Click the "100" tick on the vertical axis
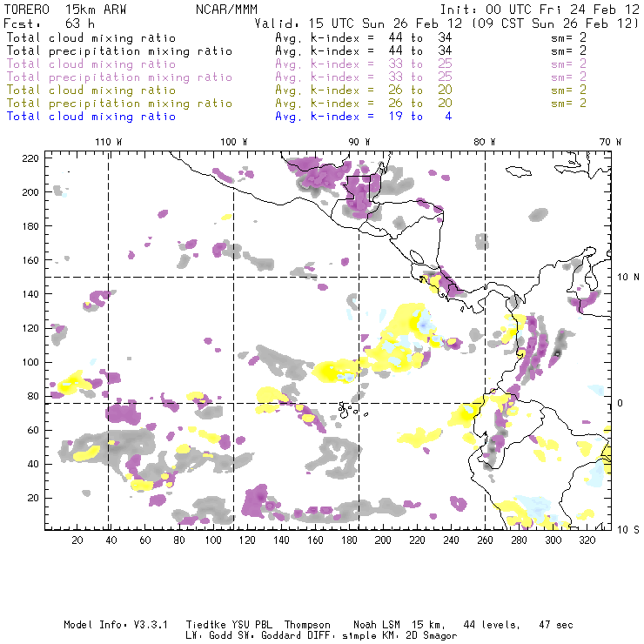 point(30,362)
